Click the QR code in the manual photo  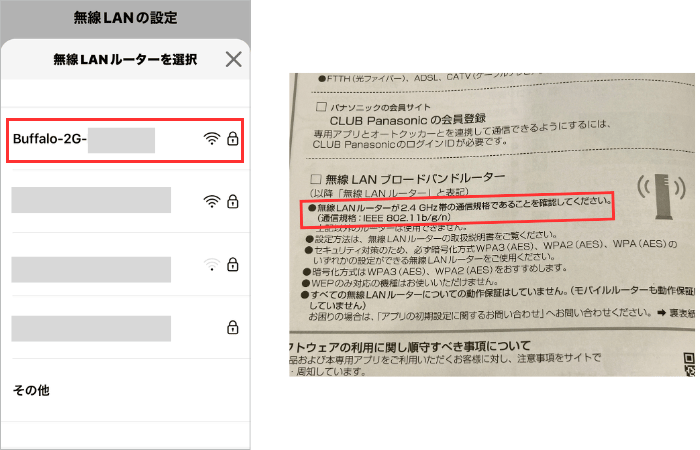coord(689,364)
